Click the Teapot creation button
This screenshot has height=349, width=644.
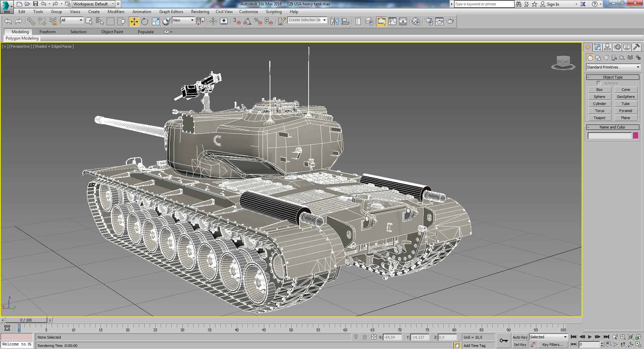599,118
